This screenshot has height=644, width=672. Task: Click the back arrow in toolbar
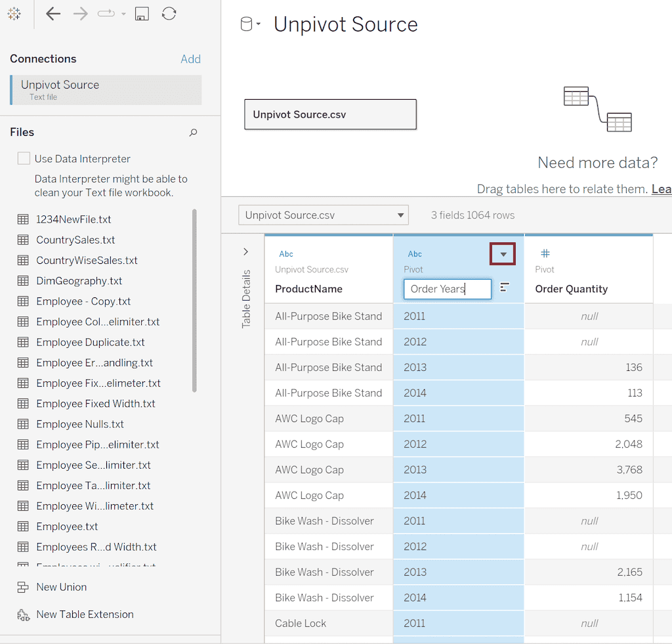pyautogui.click(x=52, y=14)
